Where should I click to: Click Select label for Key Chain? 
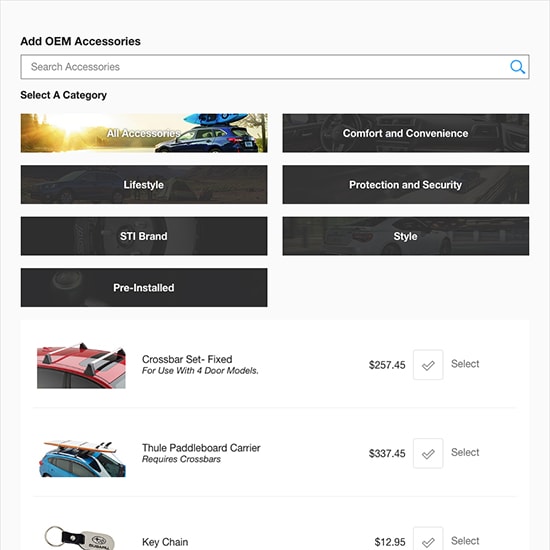click(x=465, y=541)
